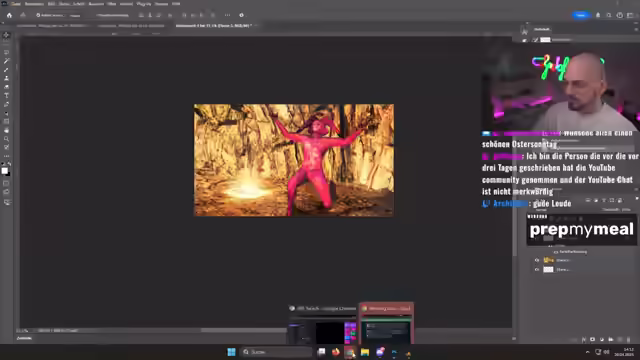Viewport: 640px width, 360px height.
Task: Select the highlighted Chrome window preview thumbnail
Action: (387, 324)
